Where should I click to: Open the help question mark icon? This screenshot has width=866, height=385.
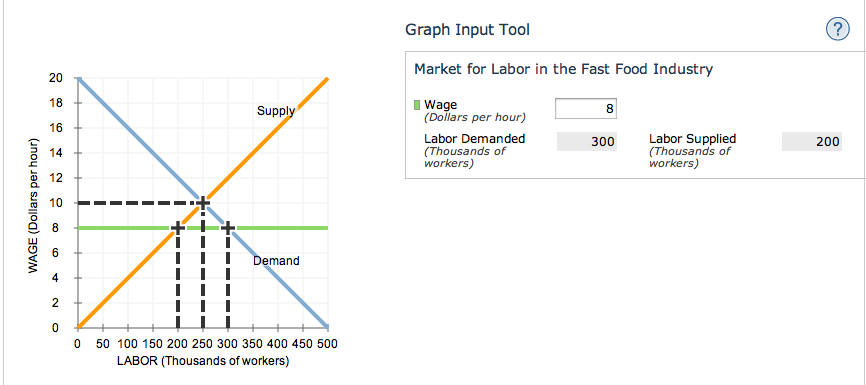(x=837, y=29)
